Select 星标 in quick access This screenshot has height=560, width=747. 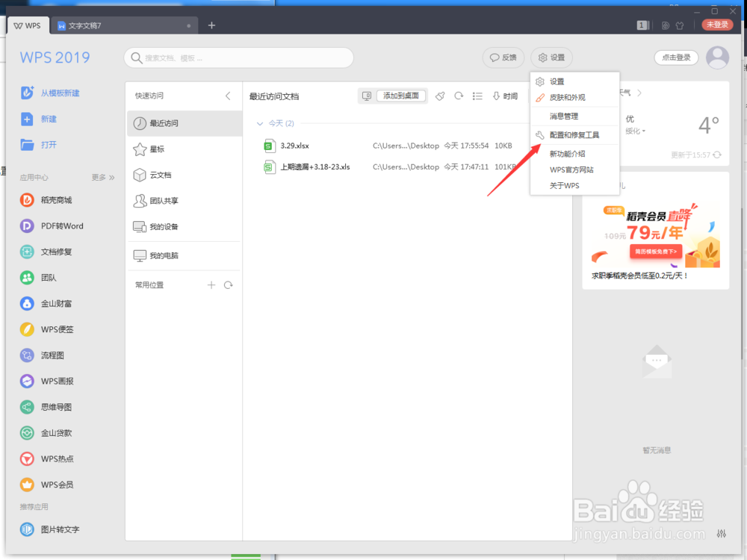pos(185,149)
